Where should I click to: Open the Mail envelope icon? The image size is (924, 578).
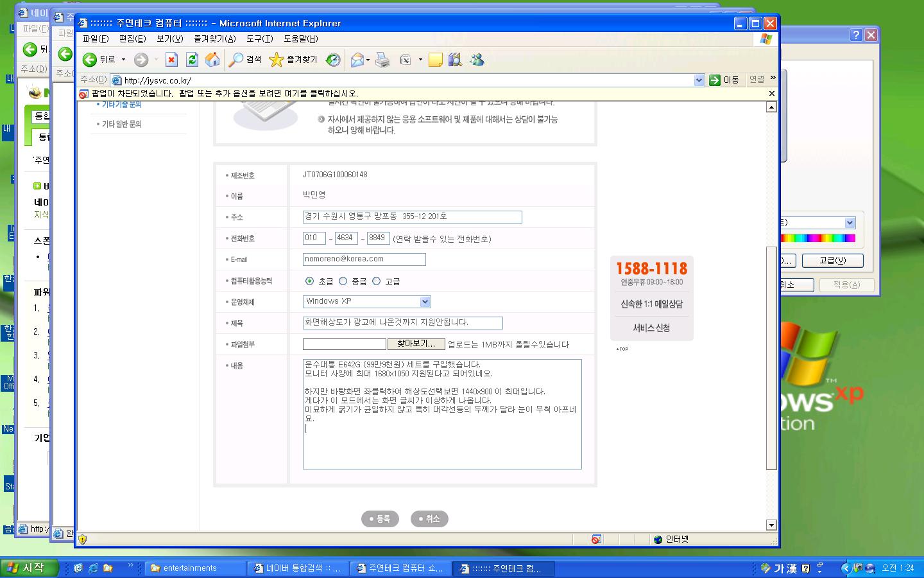pyautogui.click(x=357, y=60)
